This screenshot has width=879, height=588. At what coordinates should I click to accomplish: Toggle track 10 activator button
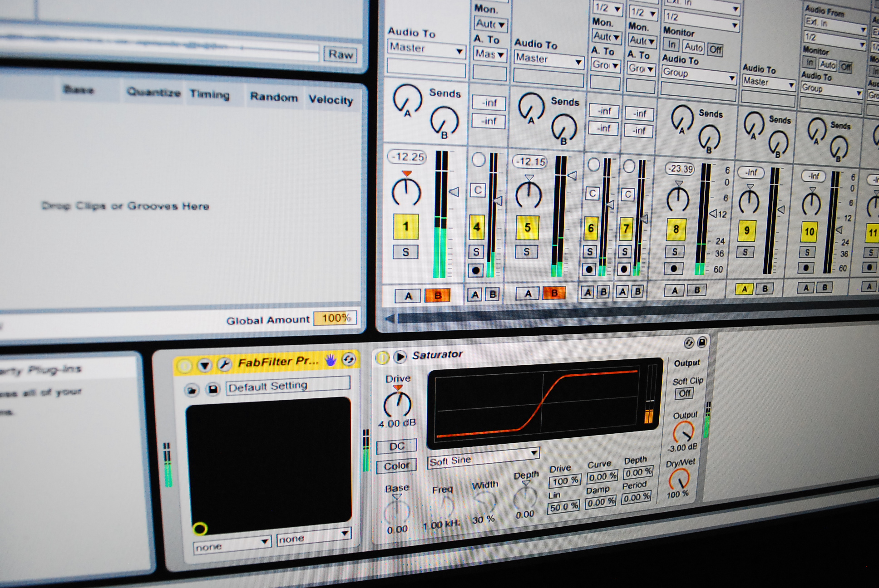[x=809, y=232]
